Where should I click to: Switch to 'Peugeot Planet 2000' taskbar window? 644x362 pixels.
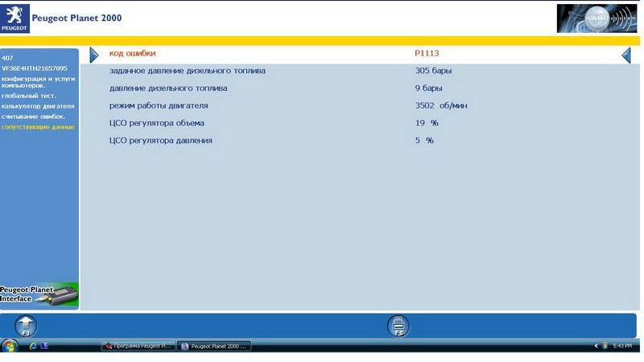pyautogui.click(x=215, y=346)
